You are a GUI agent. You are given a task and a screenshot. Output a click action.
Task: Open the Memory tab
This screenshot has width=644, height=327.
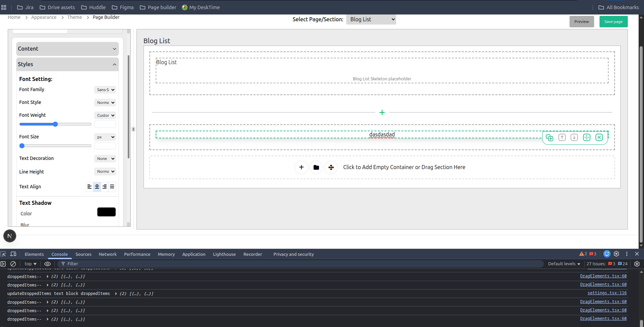coord(166,254)
